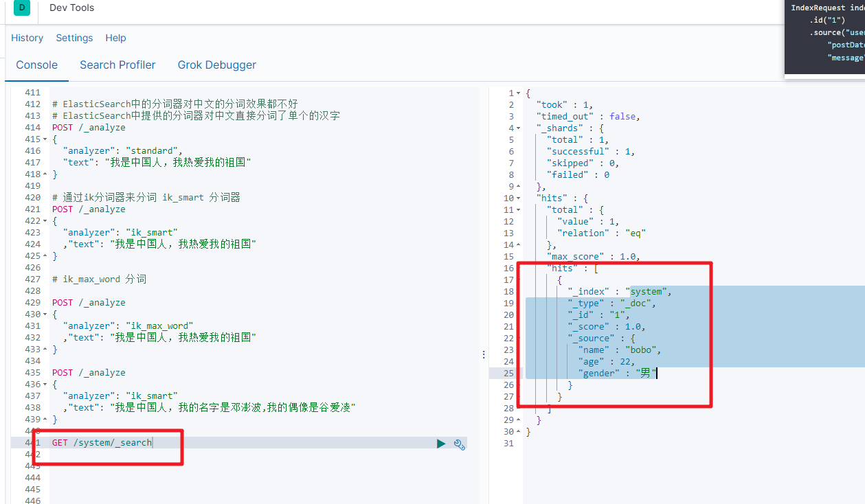The height and width of the screenshot is (504, 865).
Task: Click fold marker at closing line 439
Action: click(45, 419)
